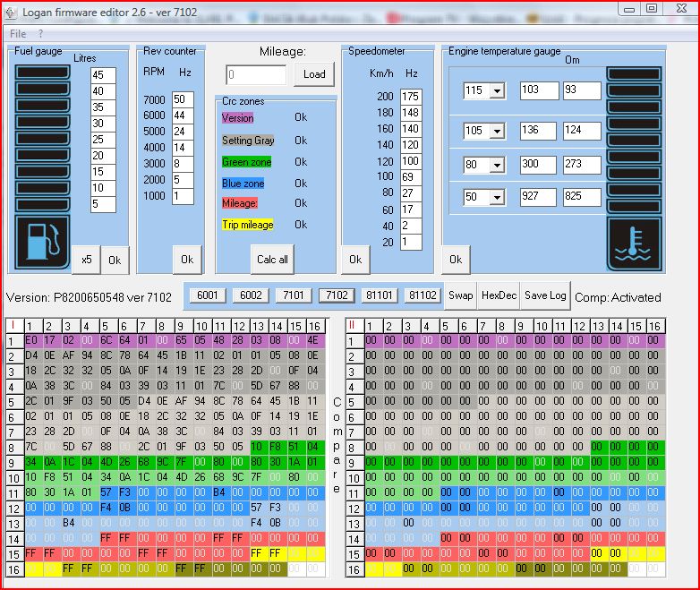The image size is (700, 590).
Task: Select firmware version 7102
Action: point(337,295)
